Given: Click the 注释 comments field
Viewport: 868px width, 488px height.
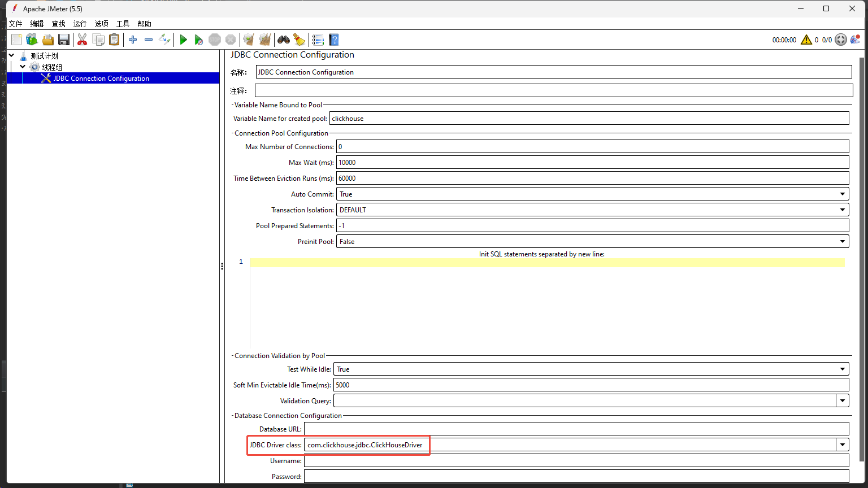Looking at the screenshot, I should pos(554,90).
